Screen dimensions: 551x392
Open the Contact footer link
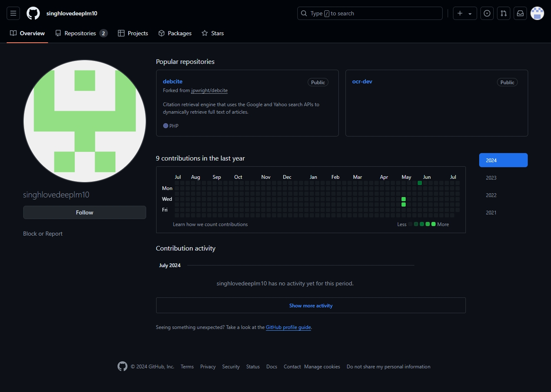pyautogui.click(x=292, y=367)
